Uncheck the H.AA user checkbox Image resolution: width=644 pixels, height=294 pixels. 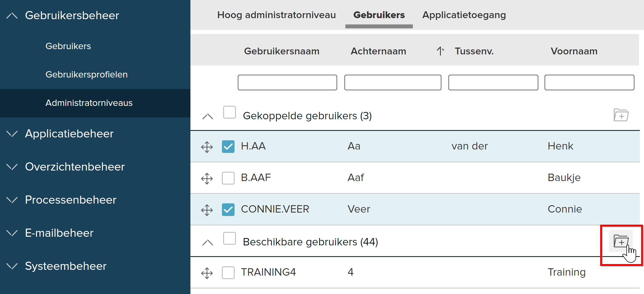point(228,146)
